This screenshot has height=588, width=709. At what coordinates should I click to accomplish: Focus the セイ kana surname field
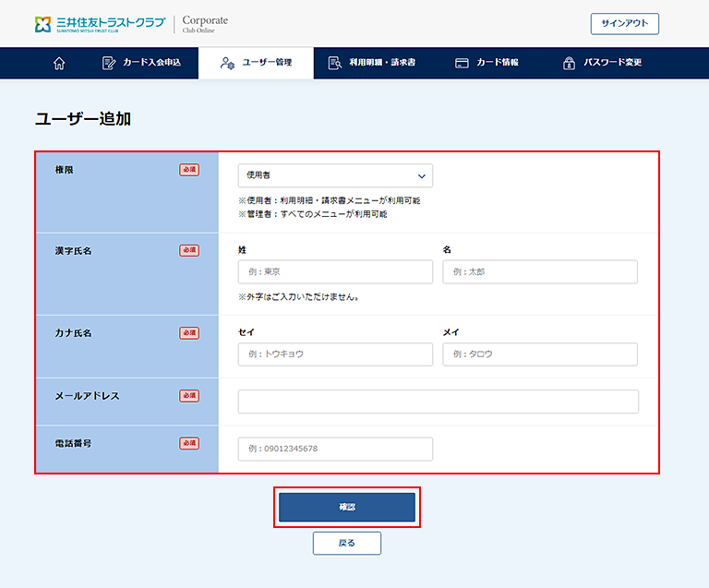(335, 354)
